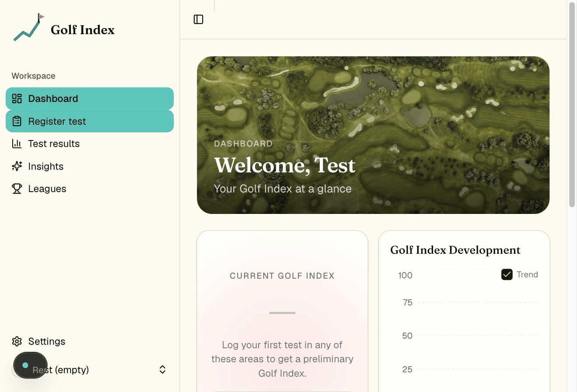Click the Dashboard grid icon
The width and height of the screenshot is (577, 392).
point(17,98)
